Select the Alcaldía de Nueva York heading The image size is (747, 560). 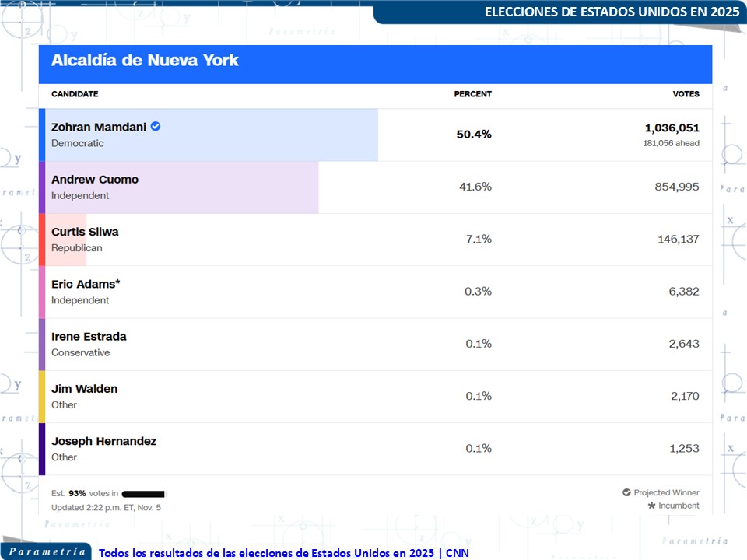pyautogui.click(x=145, y=61)
